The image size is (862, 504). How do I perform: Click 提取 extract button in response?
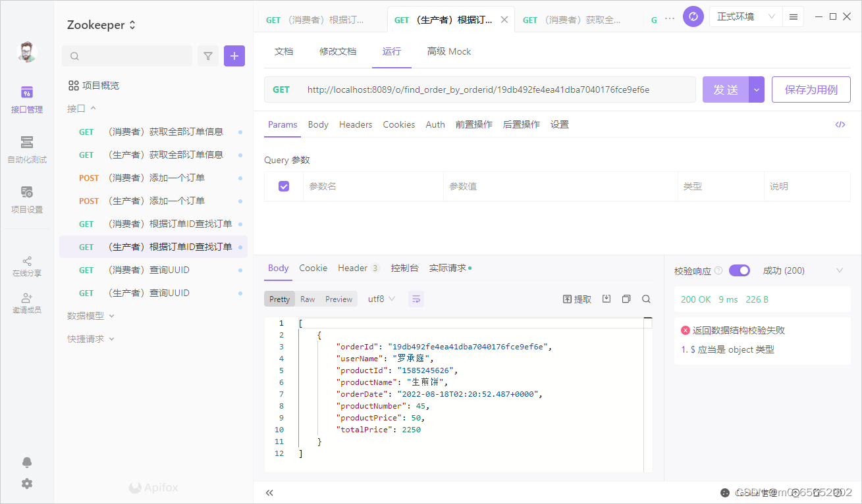pos(578,299)
